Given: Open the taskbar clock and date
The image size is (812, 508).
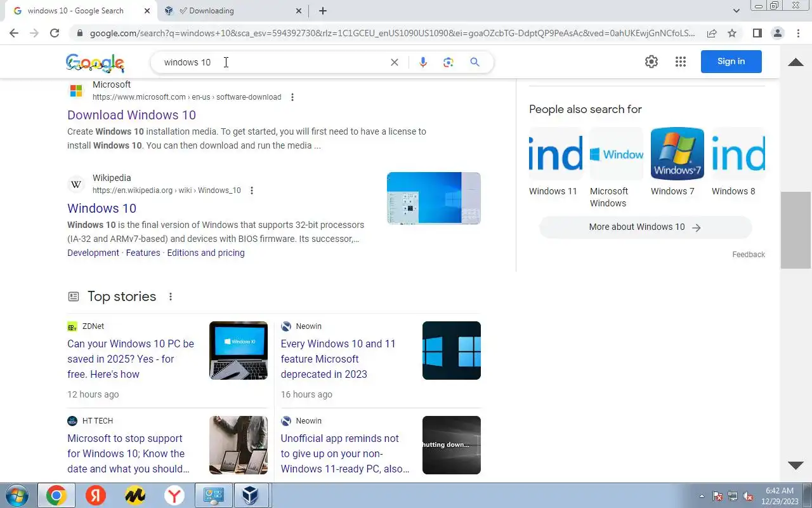Looking at the screenshot, I should pos(780,496).
